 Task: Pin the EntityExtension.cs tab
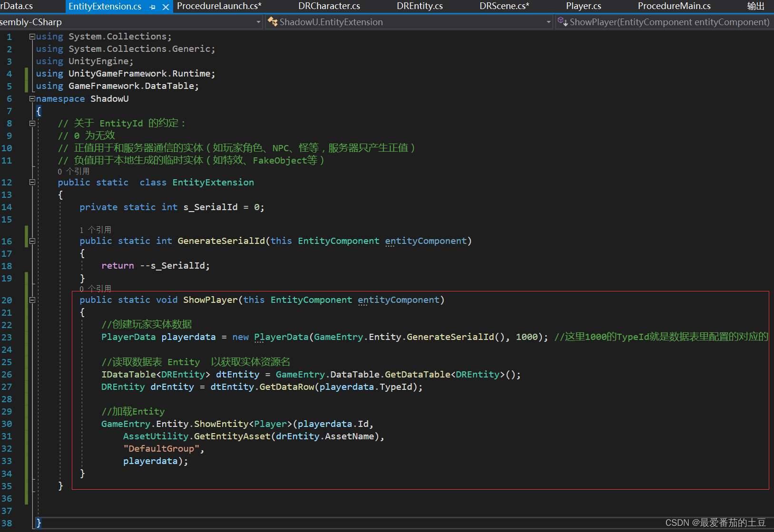click(x=153, y=7)
